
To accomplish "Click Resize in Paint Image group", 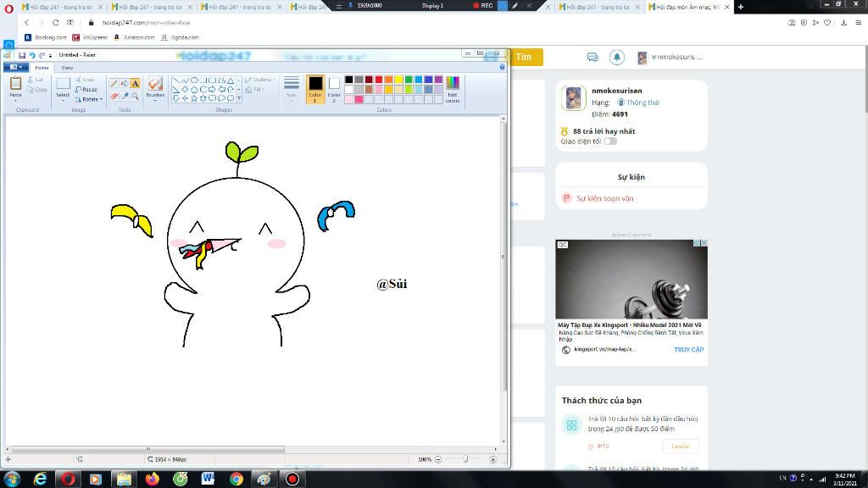I will 86,89.
